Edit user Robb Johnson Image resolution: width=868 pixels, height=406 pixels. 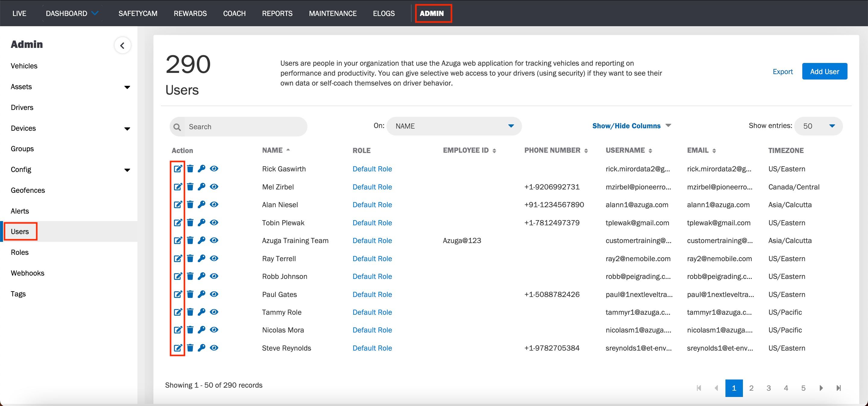(178, 276)
